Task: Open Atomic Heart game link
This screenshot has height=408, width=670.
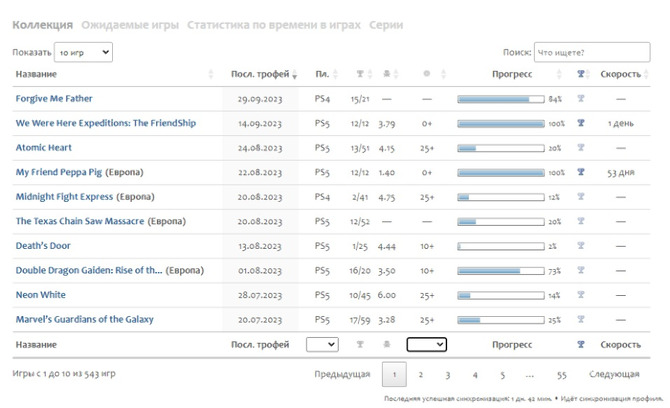Action: (x=43, y=148)
